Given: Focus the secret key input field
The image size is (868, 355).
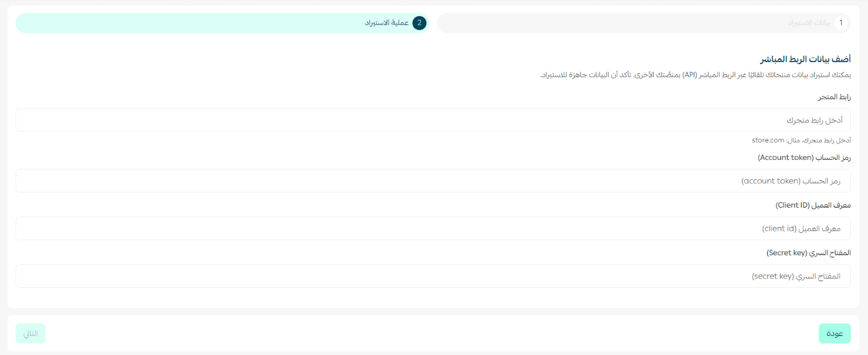Looking at the screenshot, I should (x=433, y=276).
